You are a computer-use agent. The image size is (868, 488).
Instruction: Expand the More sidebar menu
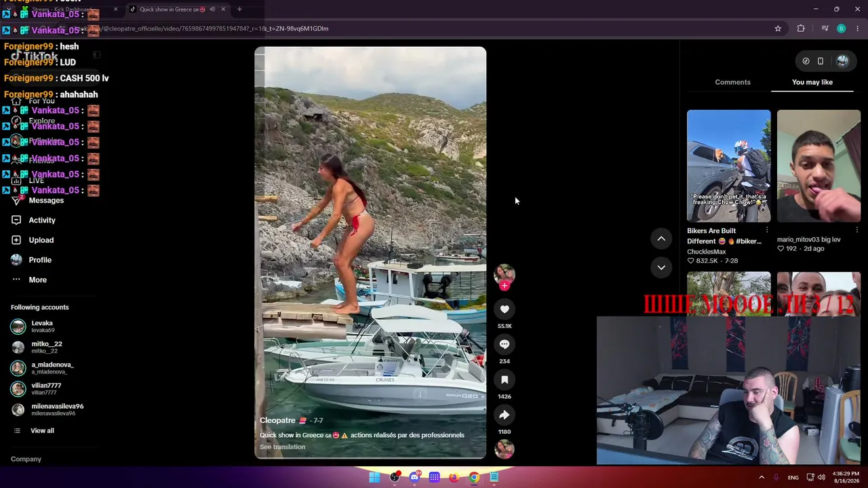pos(37,280)
